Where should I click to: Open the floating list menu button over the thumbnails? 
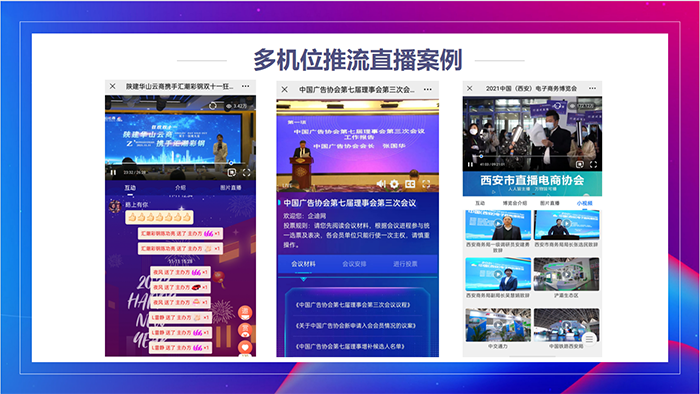589,339
